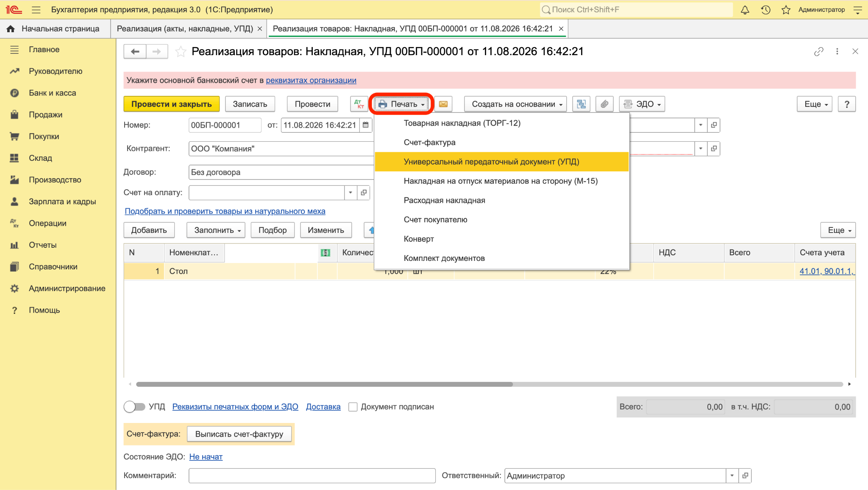Open Не начат EDO state link
Screen dimensions: 868x490
click(x=206, y=457)
